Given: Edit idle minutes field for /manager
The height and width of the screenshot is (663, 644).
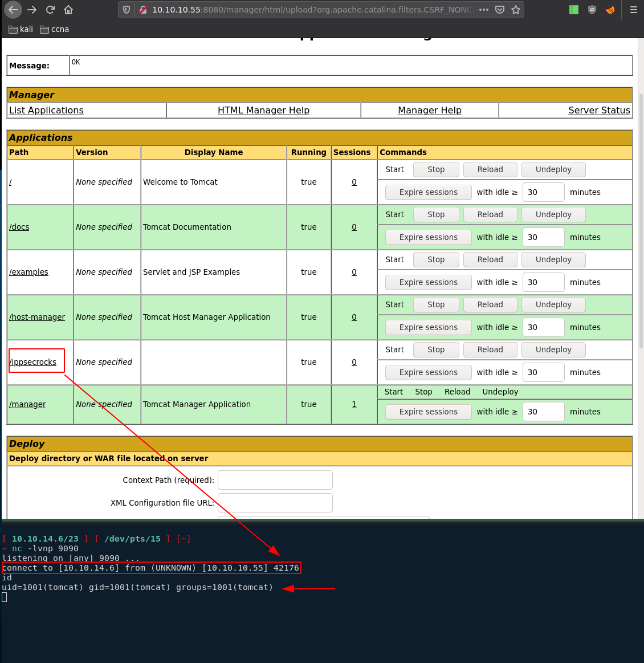Looking at the screenshot, I should click(544, 412).
